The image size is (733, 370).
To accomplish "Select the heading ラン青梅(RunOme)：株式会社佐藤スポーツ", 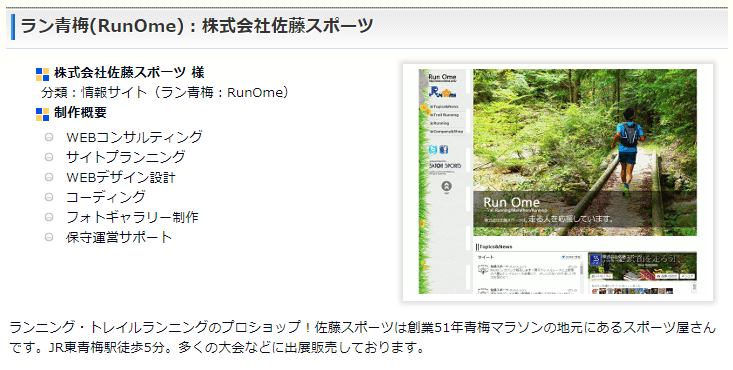I will point(197,26).
